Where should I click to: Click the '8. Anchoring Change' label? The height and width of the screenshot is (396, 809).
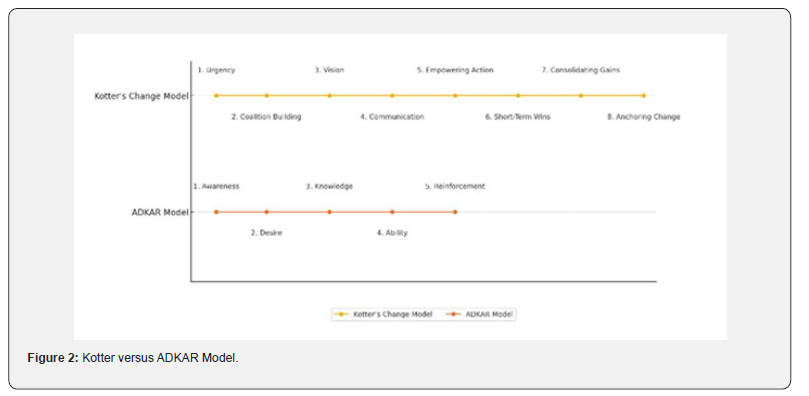click(x=643, y=117)
